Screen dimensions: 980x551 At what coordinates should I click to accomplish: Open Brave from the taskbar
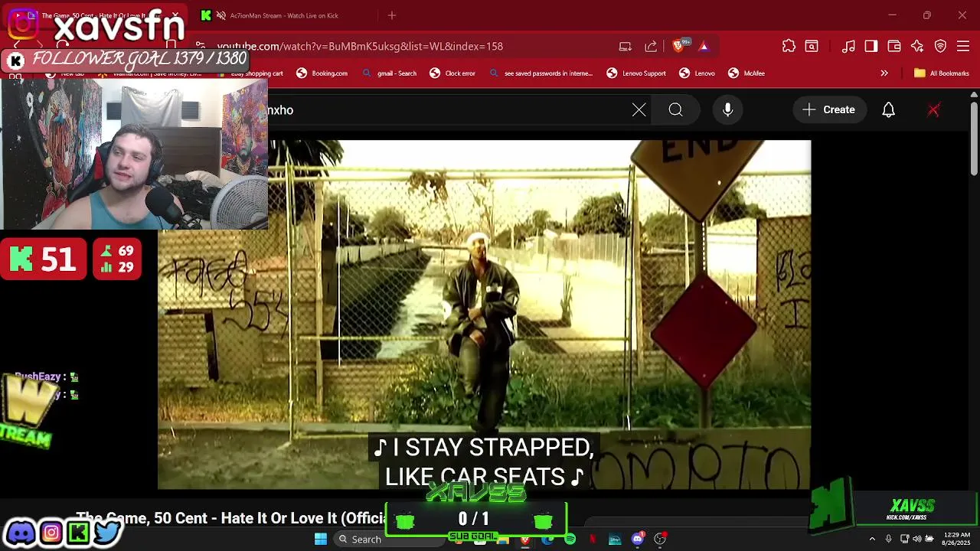click(525, 539)
